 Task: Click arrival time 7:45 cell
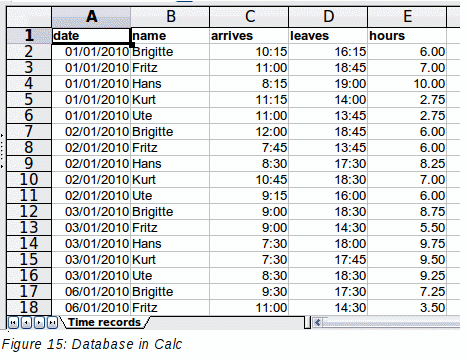coord(249,148)
